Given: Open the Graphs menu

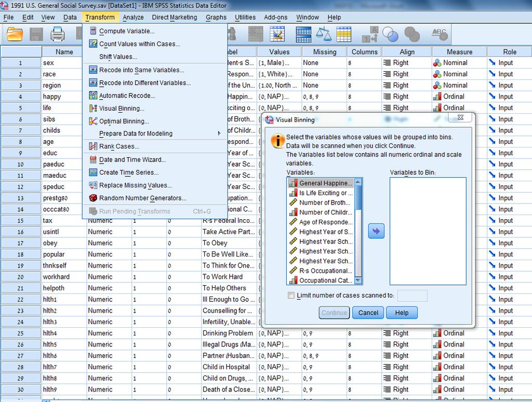Looking at the screenshot, I should point(216,17).
